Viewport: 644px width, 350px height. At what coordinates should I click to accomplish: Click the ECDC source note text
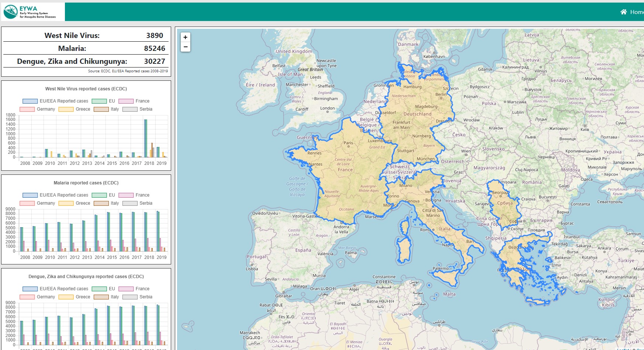(128, 71)
